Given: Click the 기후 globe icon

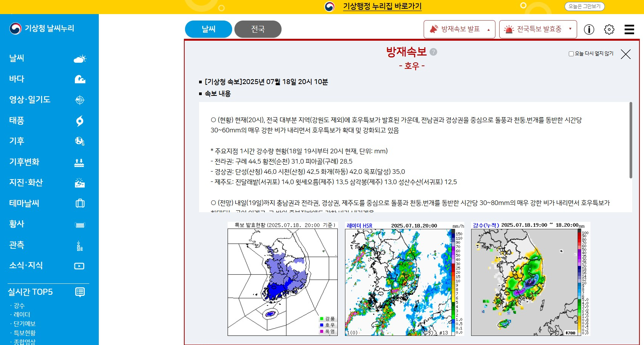Looking at the screenshot, I should click(80, 141).
